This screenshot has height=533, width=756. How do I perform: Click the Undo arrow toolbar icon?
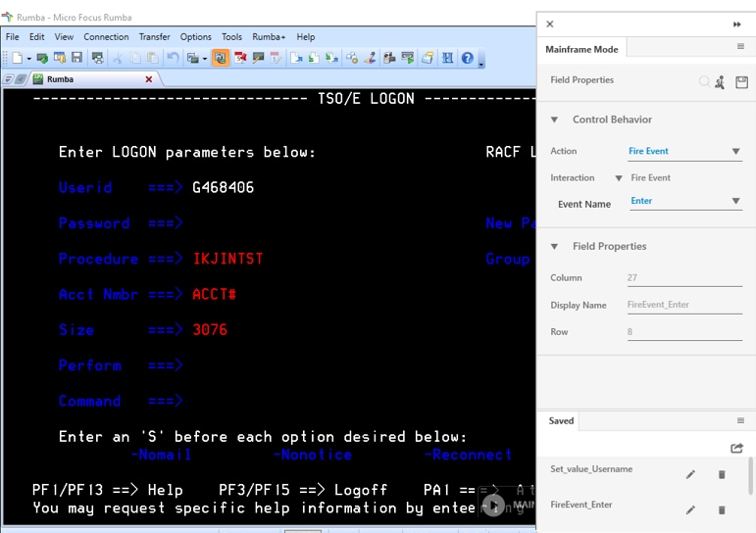click(173, 59)
